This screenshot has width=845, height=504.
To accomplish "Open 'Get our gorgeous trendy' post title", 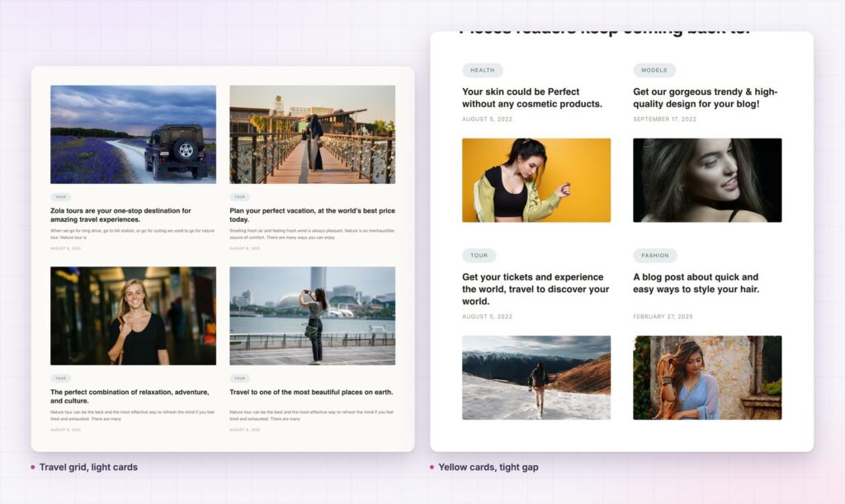I will 706,97.
